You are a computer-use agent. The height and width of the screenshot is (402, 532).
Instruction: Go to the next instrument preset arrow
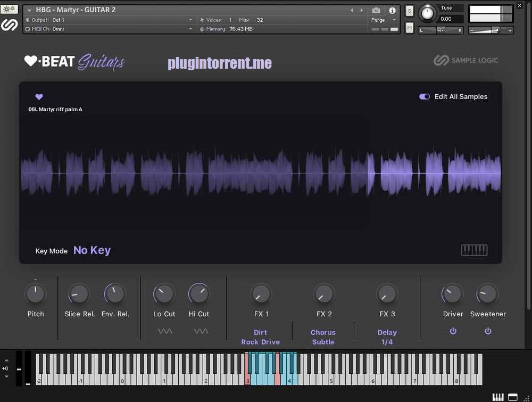point(361,11)
